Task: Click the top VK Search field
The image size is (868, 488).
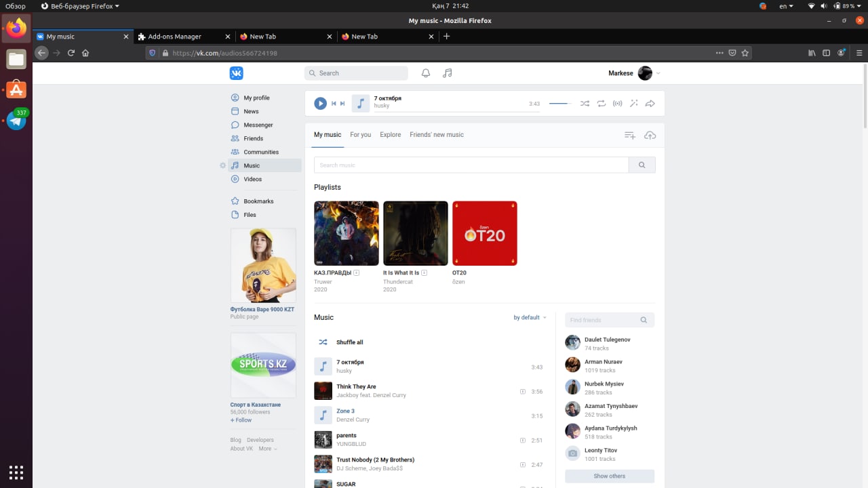Action: (x=357, y=73)
